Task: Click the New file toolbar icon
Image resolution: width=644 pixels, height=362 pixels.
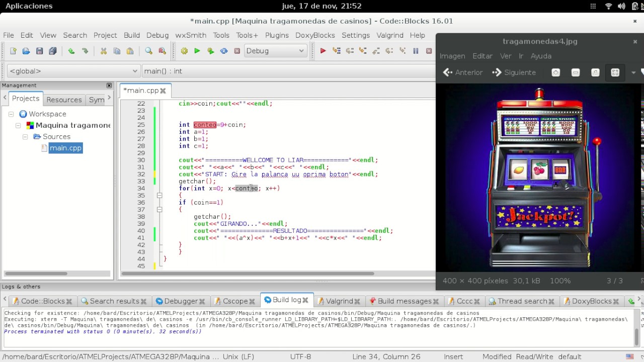Action: 13,51
